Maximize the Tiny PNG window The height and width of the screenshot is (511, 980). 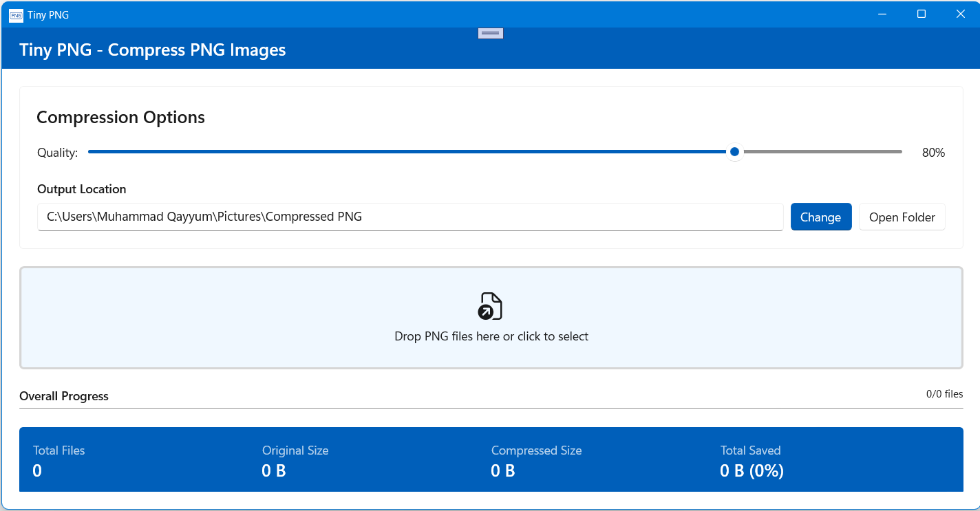click(922, 14)
